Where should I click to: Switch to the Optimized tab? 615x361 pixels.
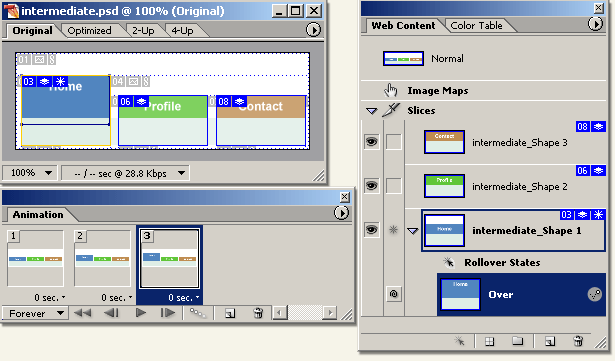pyautogui.click(x=89, y=31)
